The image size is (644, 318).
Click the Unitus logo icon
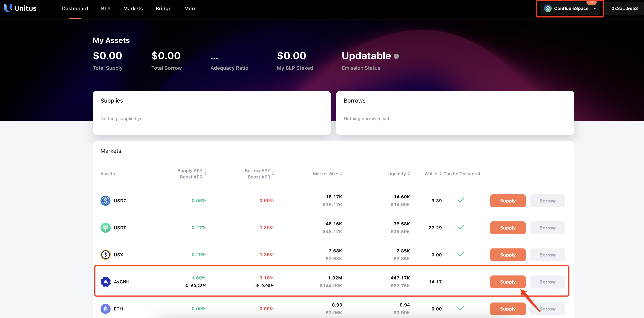point(8,8)
